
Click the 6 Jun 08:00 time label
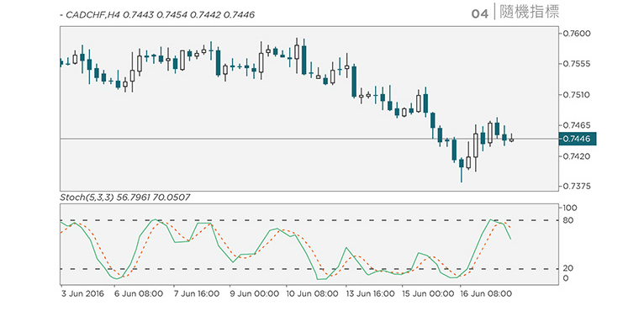[139, 293]
